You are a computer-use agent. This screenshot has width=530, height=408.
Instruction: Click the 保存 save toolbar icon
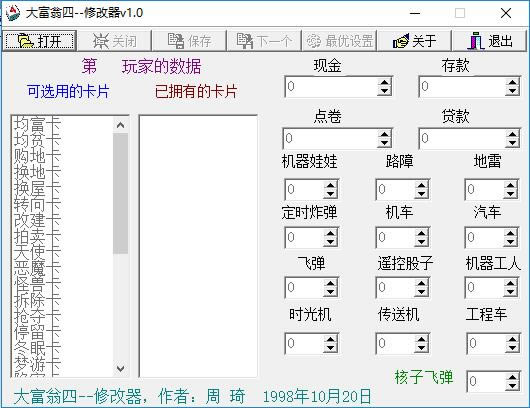[176, 41]
